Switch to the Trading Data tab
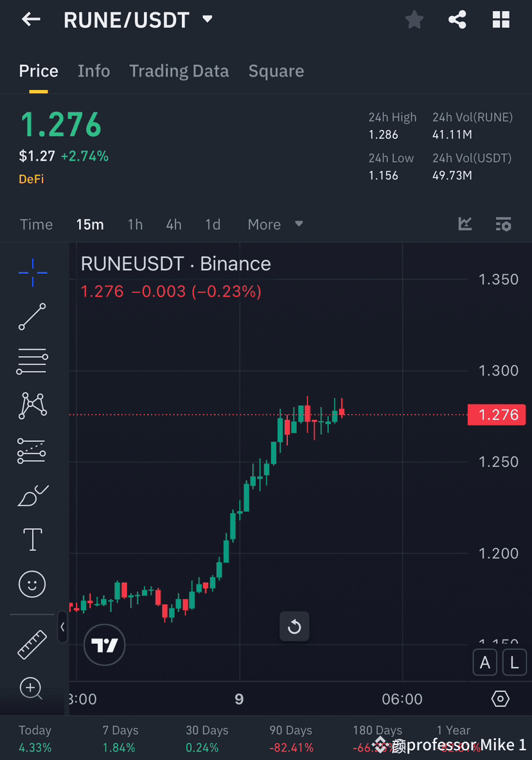The image size is (532, 760). [x=179, y=71]
